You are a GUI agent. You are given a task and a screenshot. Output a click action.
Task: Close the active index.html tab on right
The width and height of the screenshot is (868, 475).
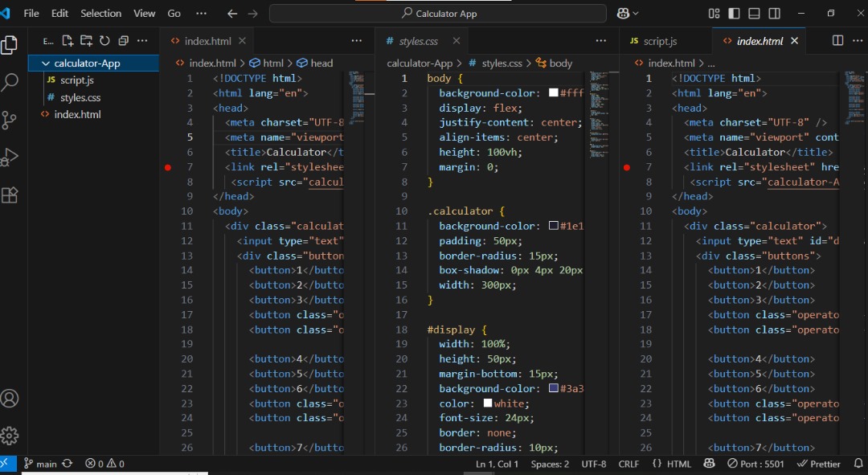click(x=794, y=40)
